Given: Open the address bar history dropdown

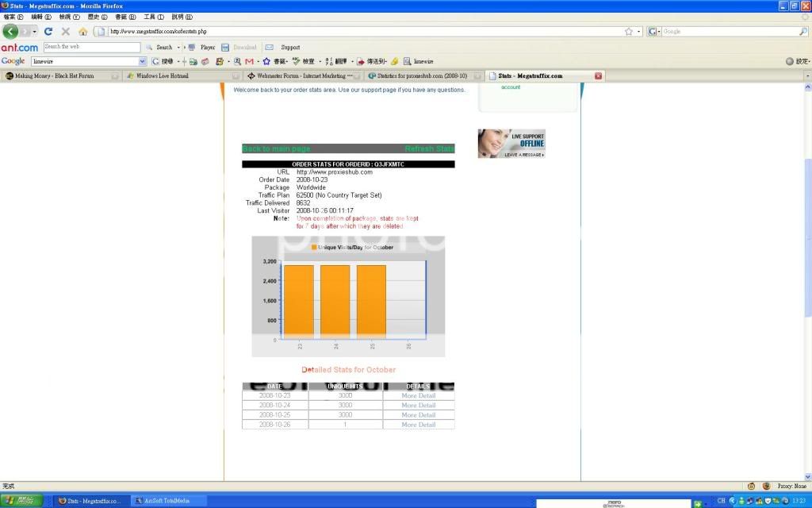Looking at the screenshot, I should [638, 31].
